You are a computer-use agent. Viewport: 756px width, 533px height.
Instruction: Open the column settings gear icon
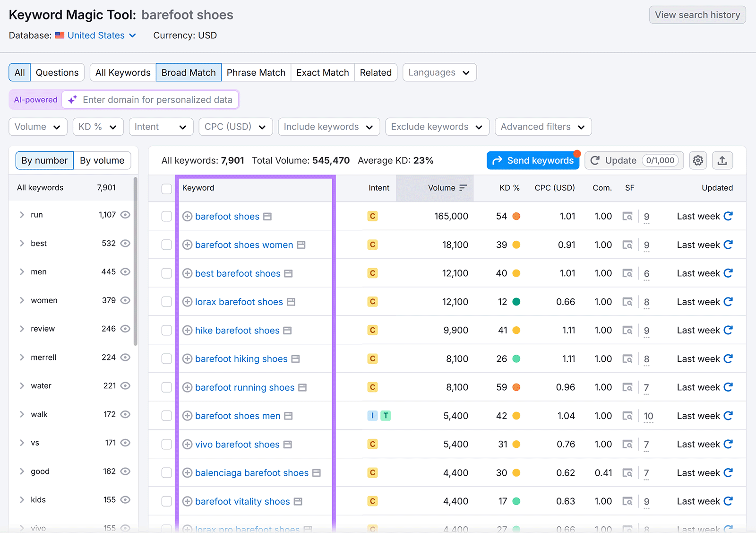coord(698,160)
